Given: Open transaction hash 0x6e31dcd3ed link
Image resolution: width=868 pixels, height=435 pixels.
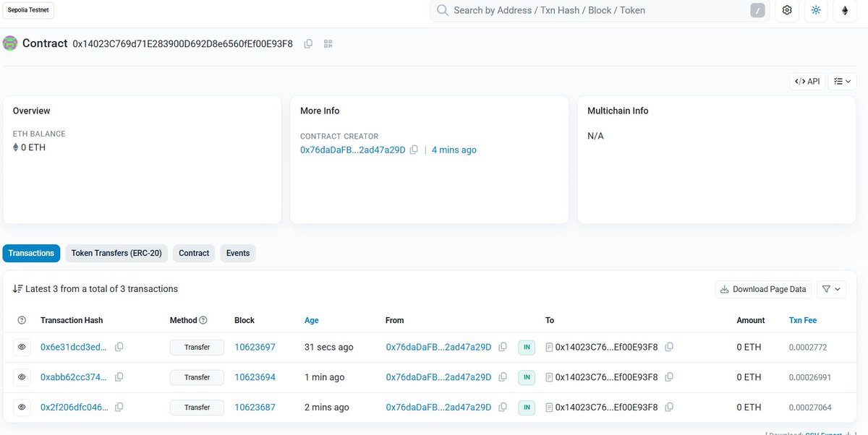Looking at the screenshot, I should click(74, 347).
